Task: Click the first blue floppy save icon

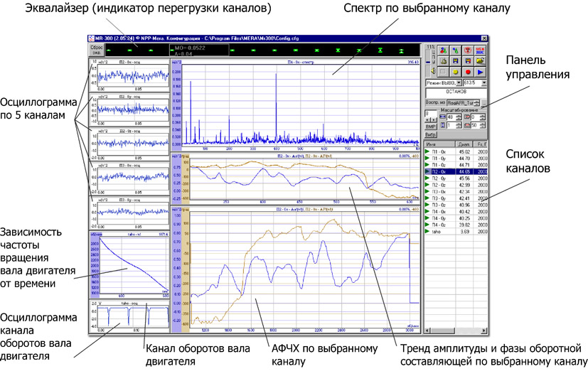Action: click(456, 61)
